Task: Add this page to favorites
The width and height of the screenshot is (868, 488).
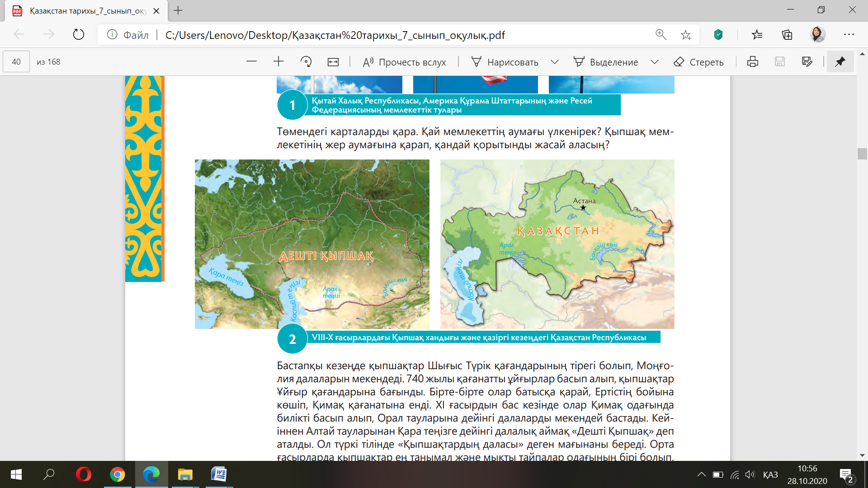Action: [x=686, y=35]
